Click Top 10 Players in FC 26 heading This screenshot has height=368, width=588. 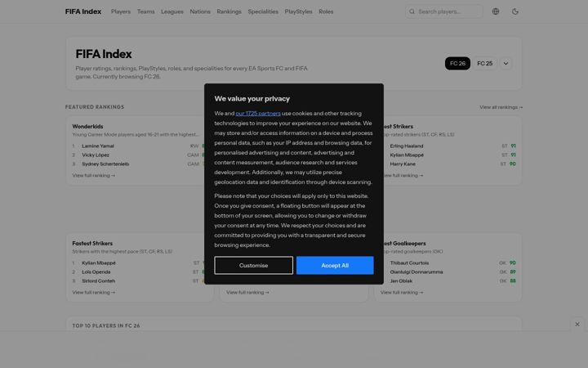point(106,326)
